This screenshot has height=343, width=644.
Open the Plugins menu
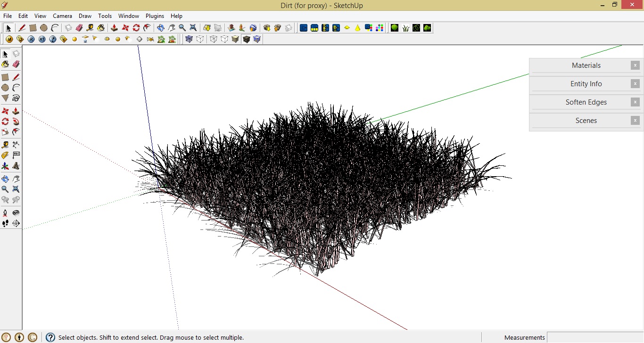tap(155, 16)
